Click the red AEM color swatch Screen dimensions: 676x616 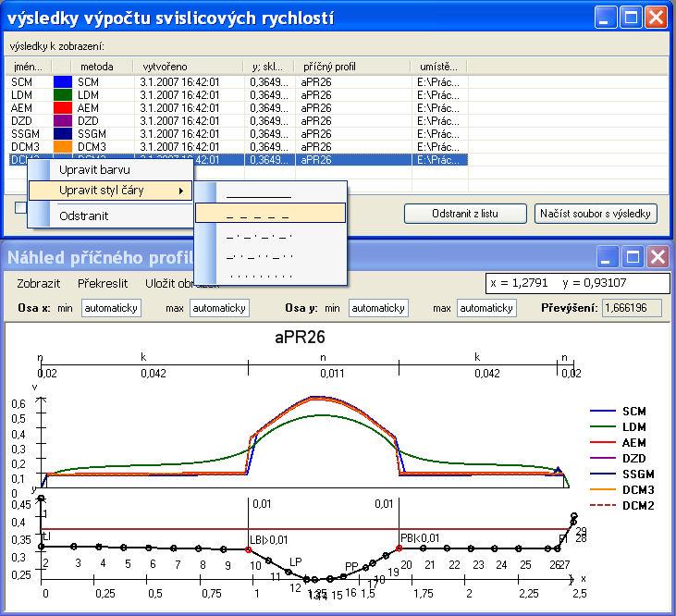[x=63, y=108]
